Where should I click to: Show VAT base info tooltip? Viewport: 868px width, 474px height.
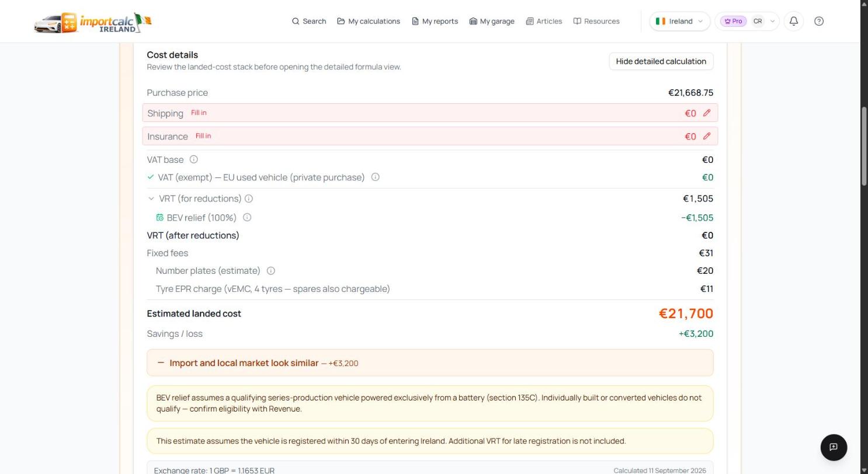tap(194, 159)
